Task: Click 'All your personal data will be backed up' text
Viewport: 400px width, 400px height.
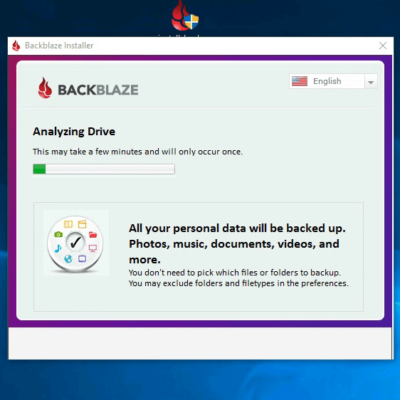Action: click(237, 228)
